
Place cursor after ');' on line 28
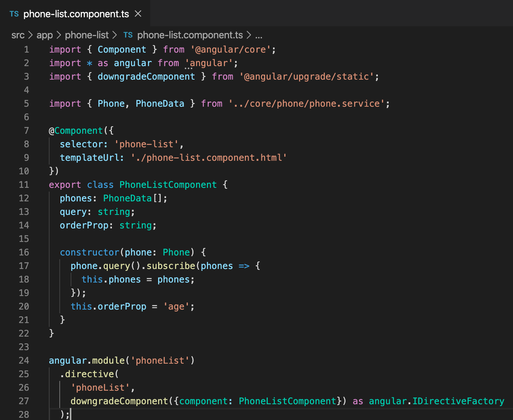pyautogui.click(x=70, y=415)
